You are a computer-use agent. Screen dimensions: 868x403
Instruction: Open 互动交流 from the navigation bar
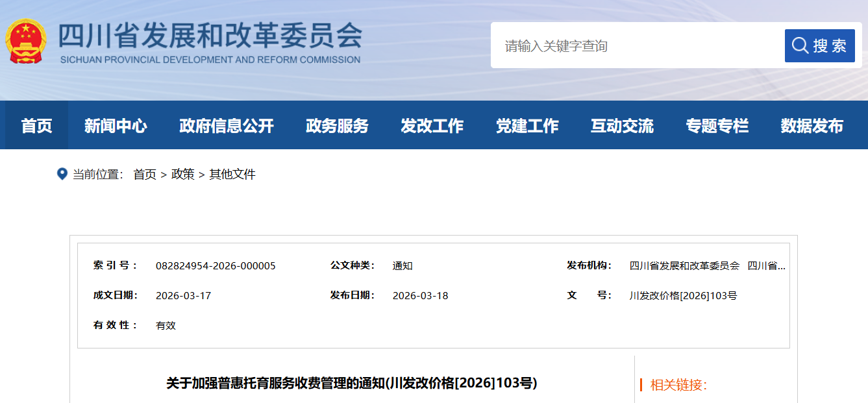tap(622, 125)
